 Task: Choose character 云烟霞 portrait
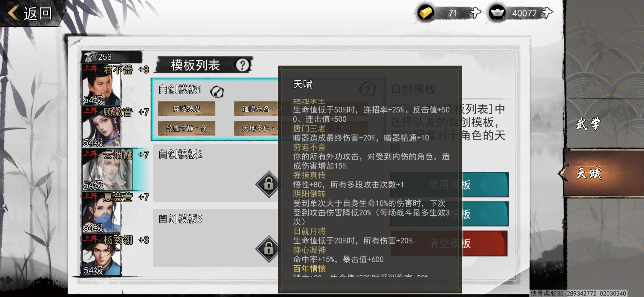(x=107, y=170)
